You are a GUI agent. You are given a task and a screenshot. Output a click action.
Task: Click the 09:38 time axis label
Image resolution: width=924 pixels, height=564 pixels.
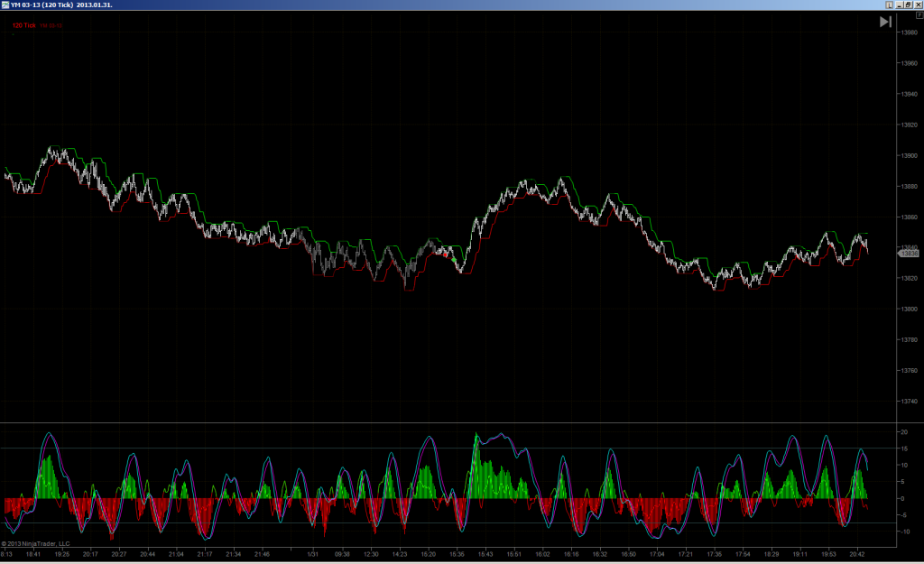click(x=342, y=554)
